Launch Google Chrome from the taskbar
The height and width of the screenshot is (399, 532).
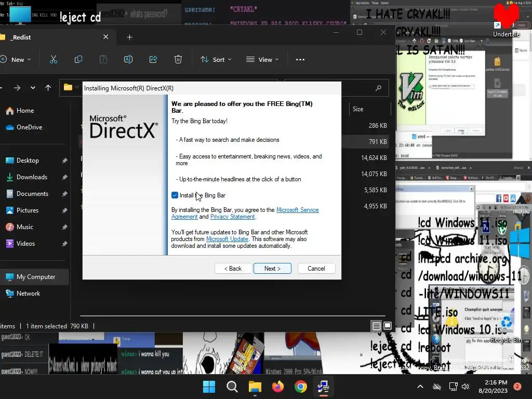tap(301, 387)
